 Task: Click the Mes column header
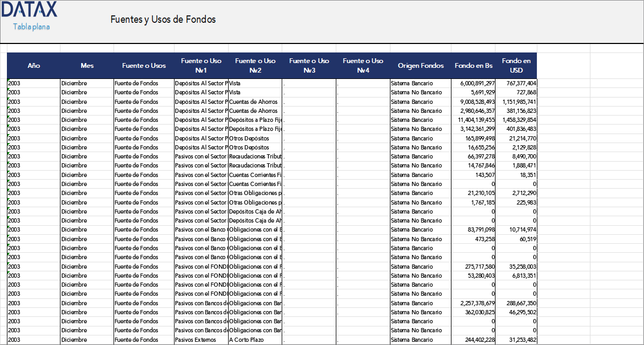click(87, 65)
